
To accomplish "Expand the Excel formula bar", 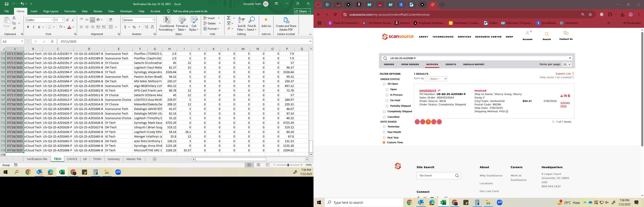I will pos(311,41).
